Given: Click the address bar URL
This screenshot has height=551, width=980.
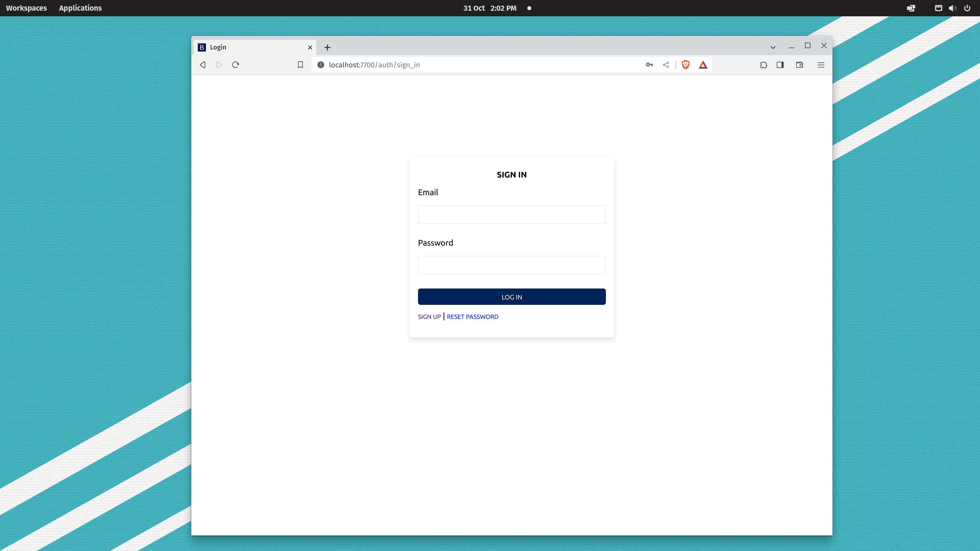Looking at the screenshot, I should (374, 65).
